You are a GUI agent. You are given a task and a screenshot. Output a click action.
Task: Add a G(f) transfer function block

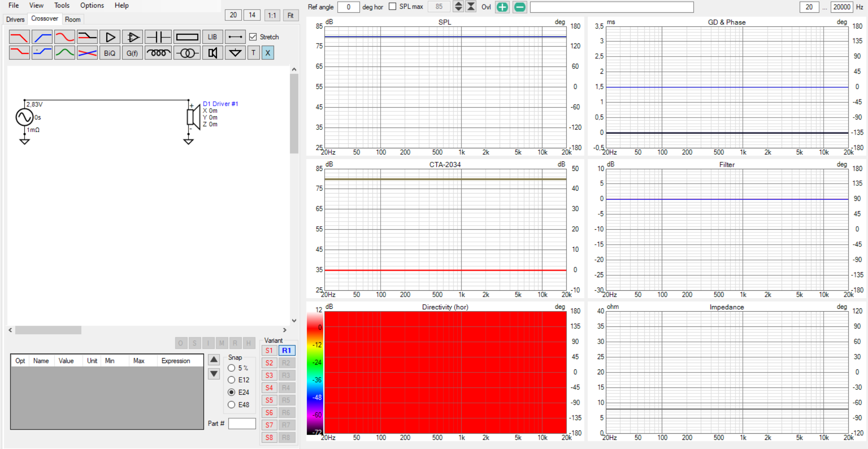pos(132,53)
